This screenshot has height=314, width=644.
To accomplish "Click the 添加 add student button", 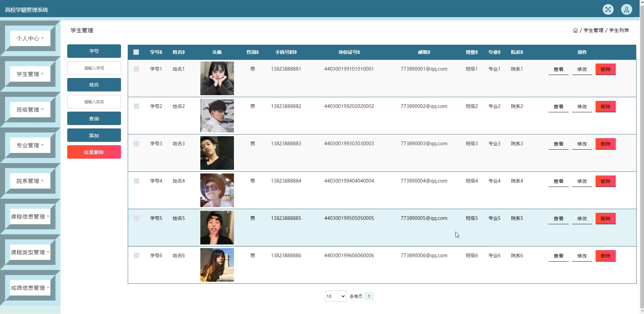I will (x=94, y=135).
